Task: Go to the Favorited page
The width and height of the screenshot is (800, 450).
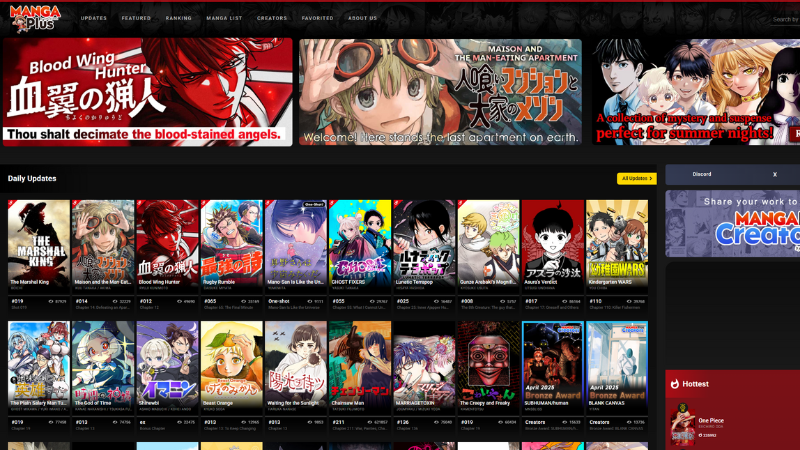Action: click(317, 18)
